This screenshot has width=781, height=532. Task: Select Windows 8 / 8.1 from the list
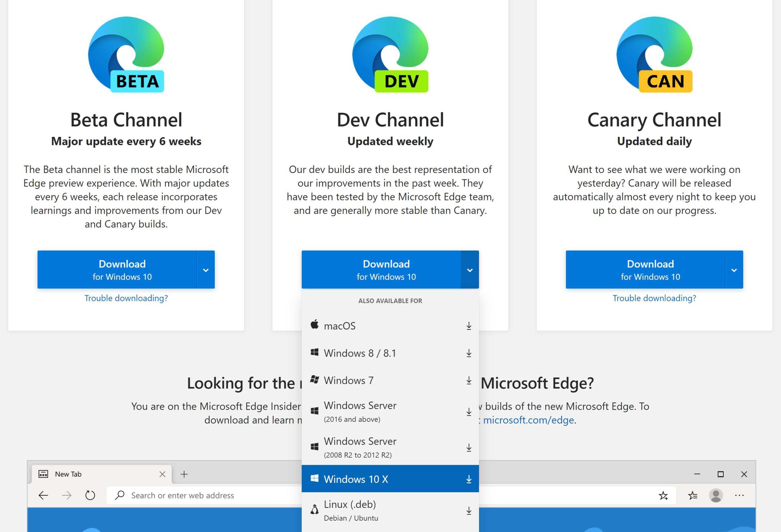(390, 353)
